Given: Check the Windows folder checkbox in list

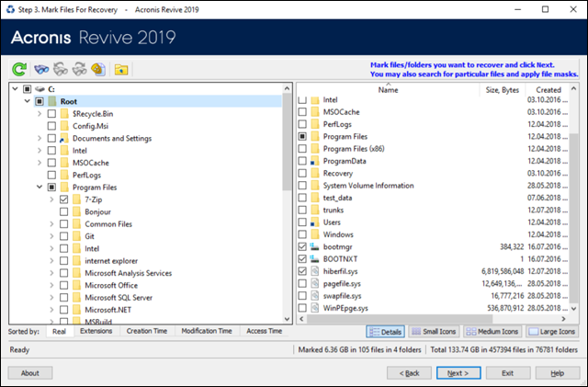Looking at the screenshot, I should [302, 234].
